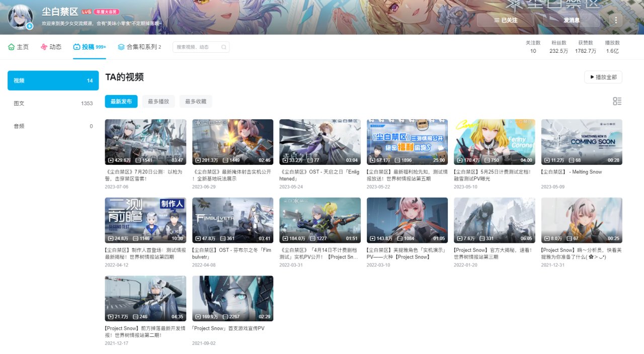Viewport: 644px width, 354px height.
Task: Switch video list layout view icon
Action: [x=617, y=101]
